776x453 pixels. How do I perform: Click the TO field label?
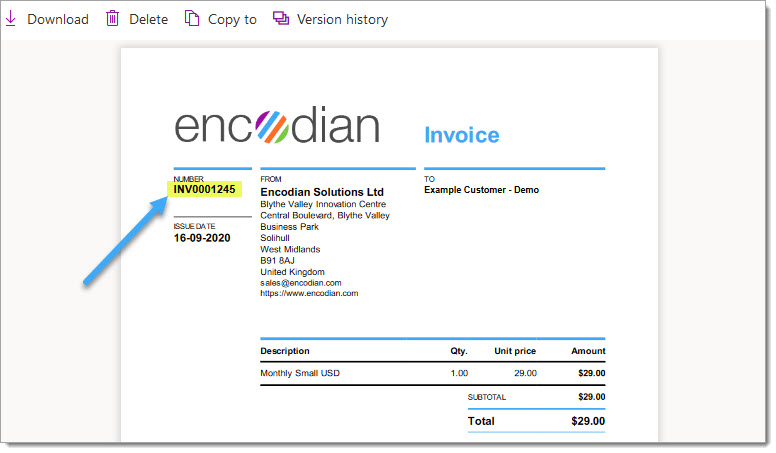coord(429,179)
